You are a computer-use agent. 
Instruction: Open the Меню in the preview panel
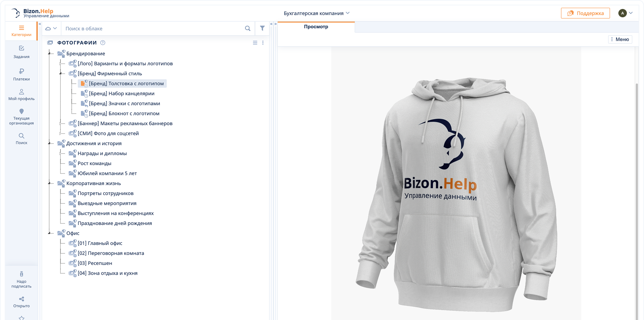(620, 39)
